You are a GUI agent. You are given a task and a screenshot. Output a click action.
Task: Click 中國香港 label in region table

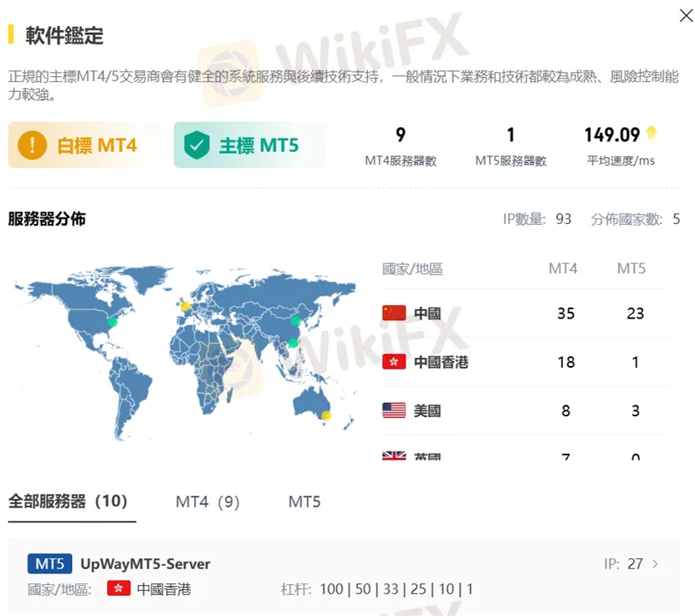coord(441,362)
